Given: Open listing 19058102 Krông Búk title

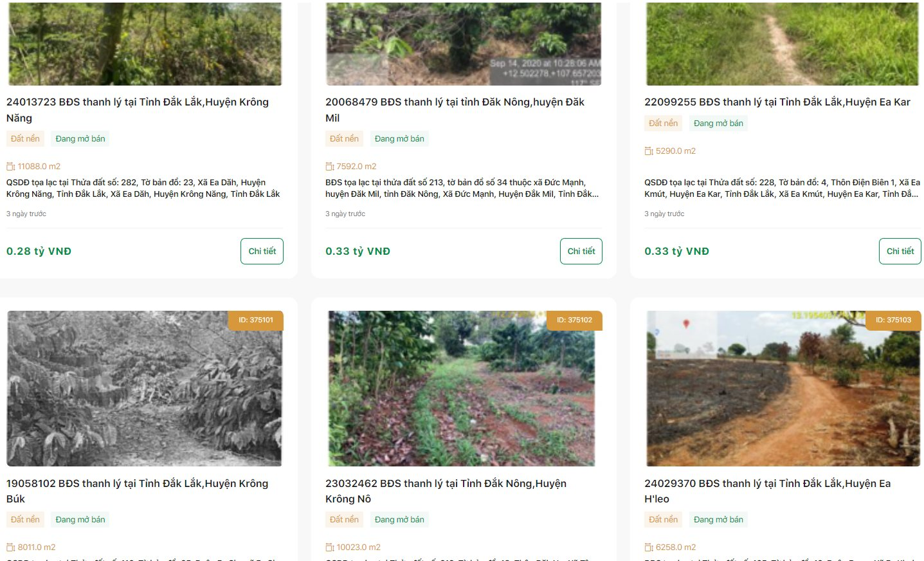Looking at the screenshot, I should (x=137, y=491).
